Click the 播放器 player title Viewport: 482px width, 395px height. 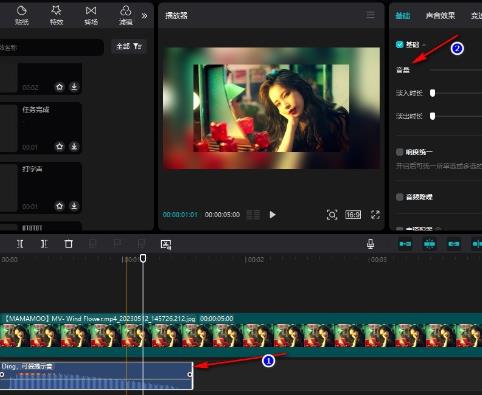tap(176, 15)
